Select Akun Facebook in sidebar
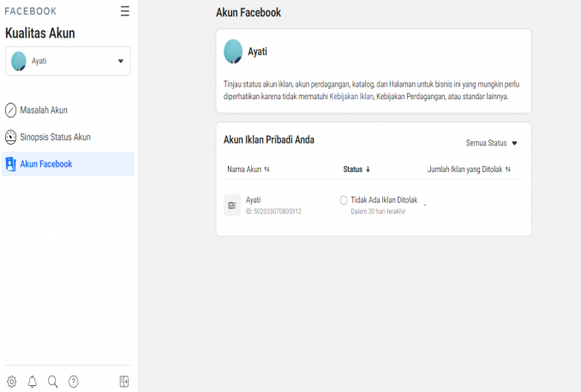 (x=46, y=164)
